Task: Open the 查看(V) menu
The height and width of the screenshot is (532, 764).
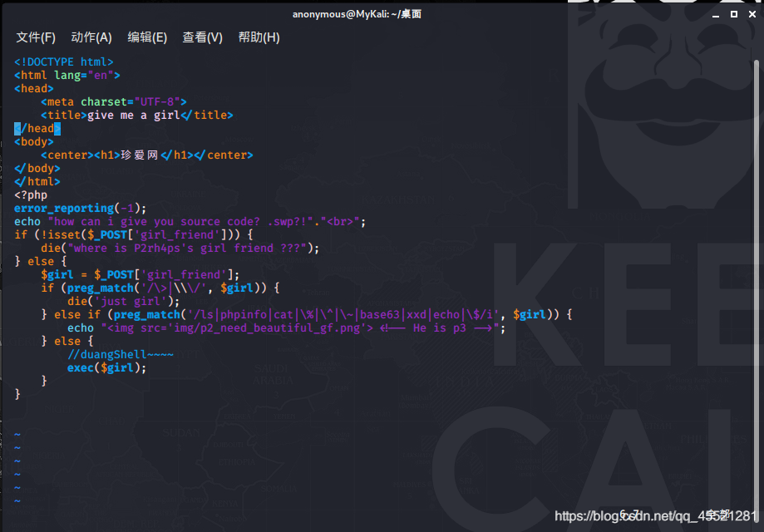Action: [202, 37]
